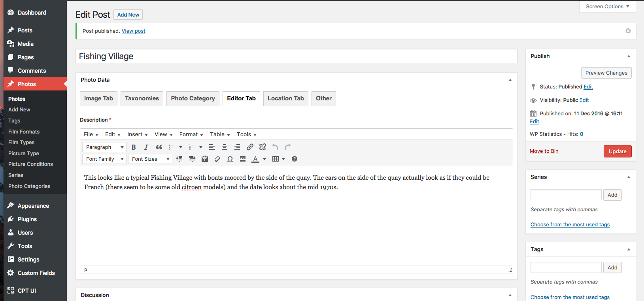
Task: Dismiss the Post published notice
Action: (x=628, y=31)
